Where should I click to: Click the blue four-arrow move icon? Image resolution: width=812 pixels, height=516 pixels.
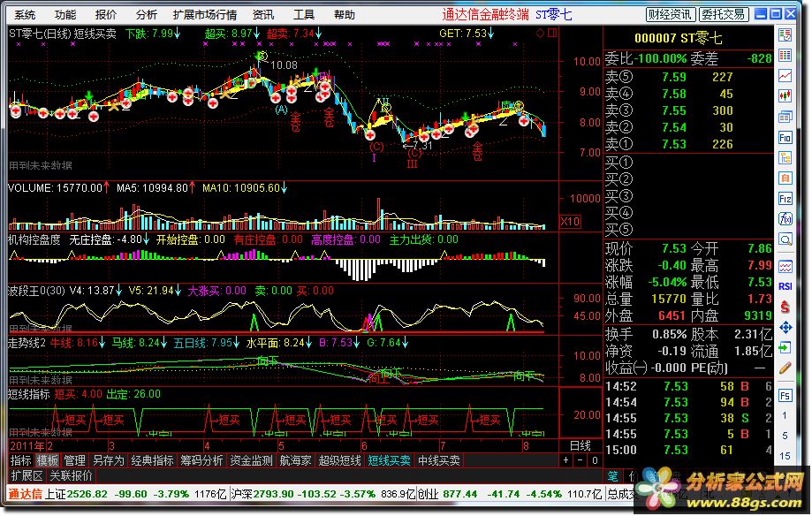(x=785, y=328)
